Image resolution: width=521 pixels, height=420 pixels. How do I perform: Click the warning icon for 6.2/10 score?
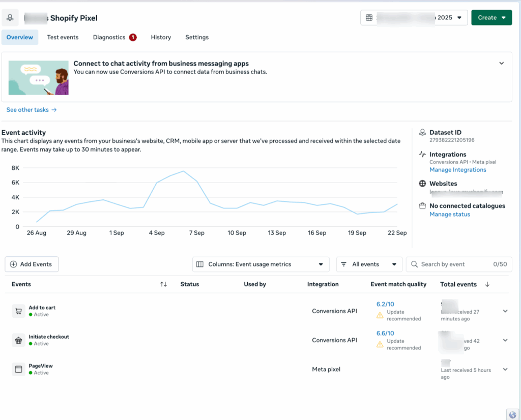380,315
